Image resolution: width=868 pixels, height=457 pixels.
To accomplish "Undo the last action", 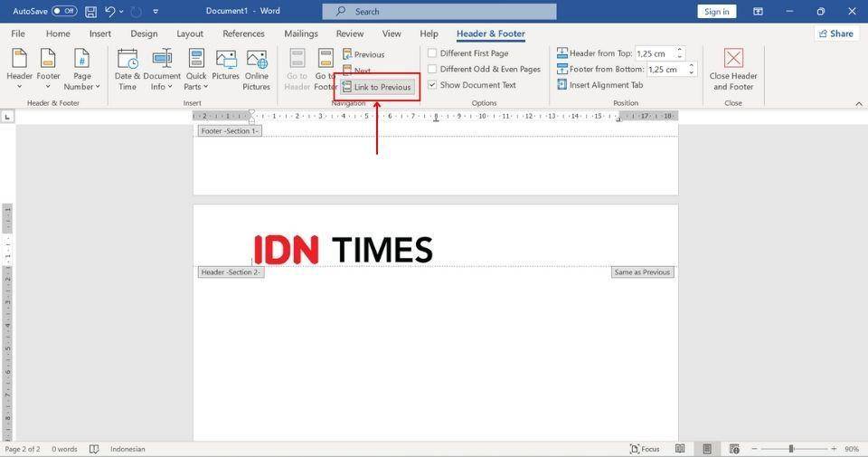I will coord(109,11).
